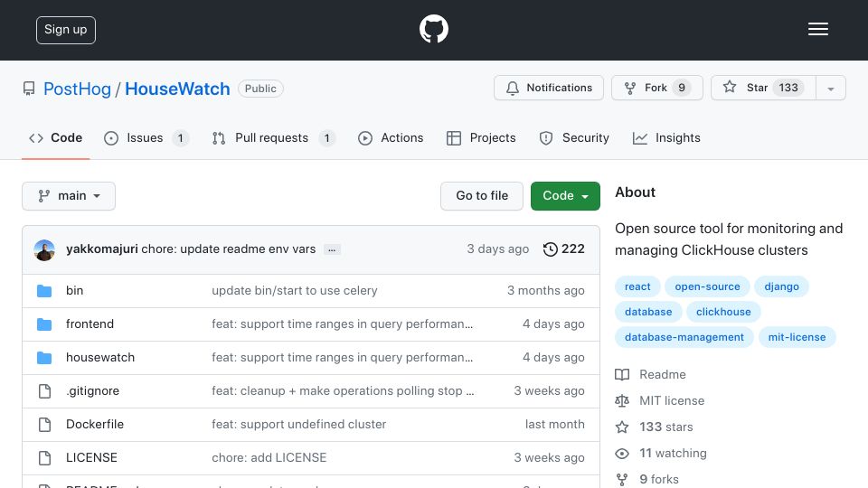Open commit 'chore: add LICENSE'

point(269,457)
